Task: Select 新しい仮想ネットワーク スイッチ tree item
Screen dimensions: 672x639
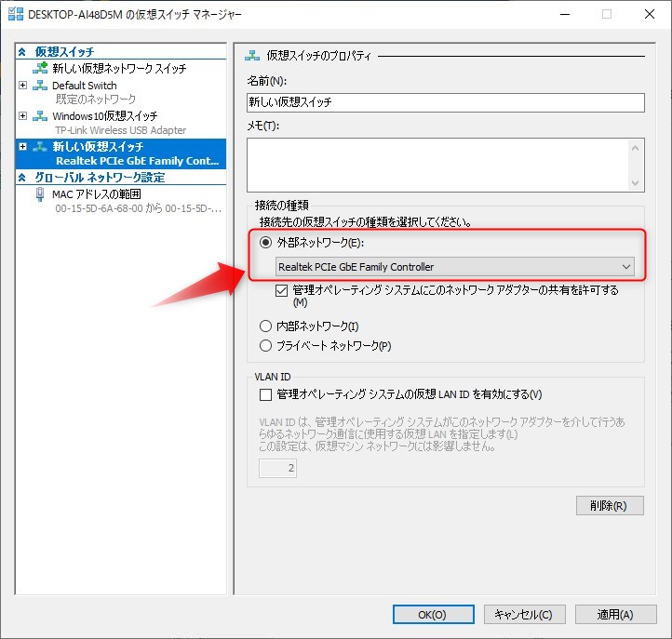Action: coord(119,68)
